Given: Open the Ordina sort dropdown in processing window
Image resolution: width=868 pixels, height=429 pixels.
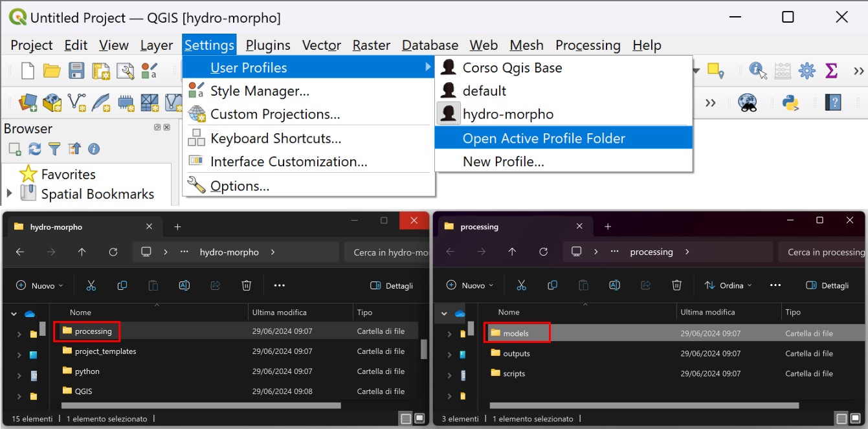Looking at the screenshot, I should click(728, 285).
